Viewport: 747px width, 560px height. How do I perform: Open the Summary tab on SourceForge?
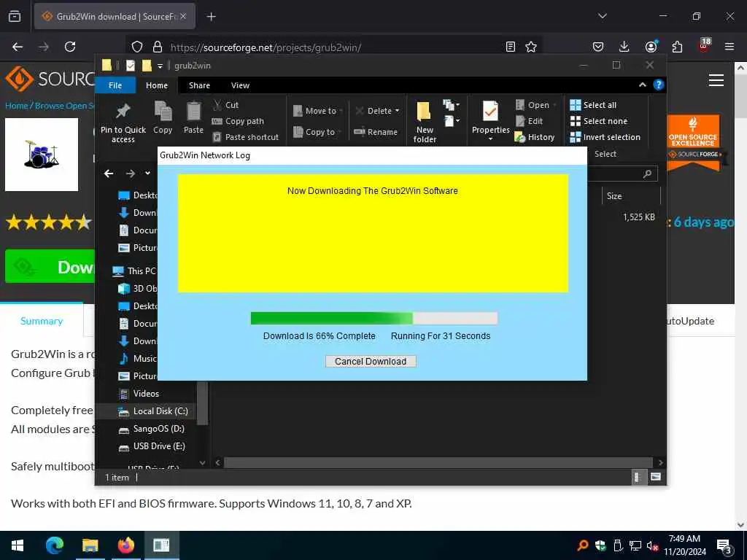click(x=42, y=321)
